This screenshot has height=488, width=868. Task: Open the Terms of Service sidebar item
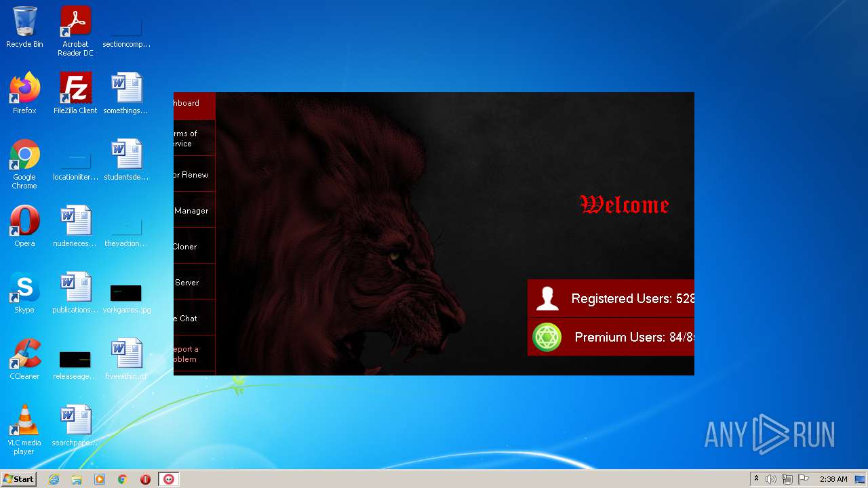(x=195, y=138)
